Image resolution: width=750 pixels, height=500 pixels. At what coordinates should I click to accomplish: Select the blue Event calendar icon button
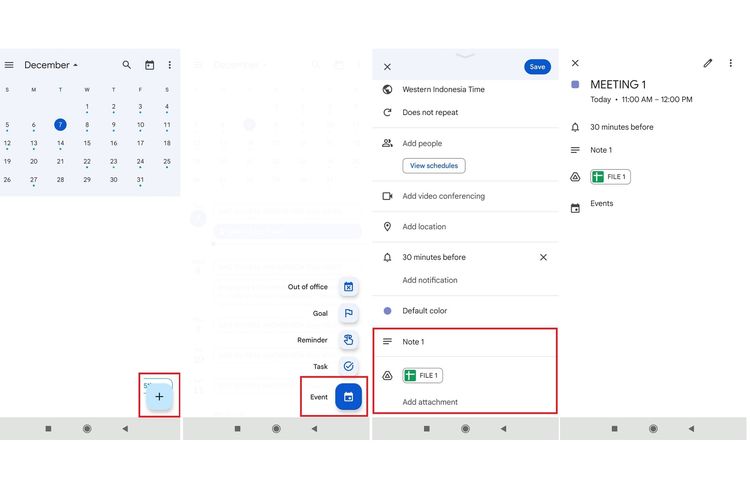point(348,397)
